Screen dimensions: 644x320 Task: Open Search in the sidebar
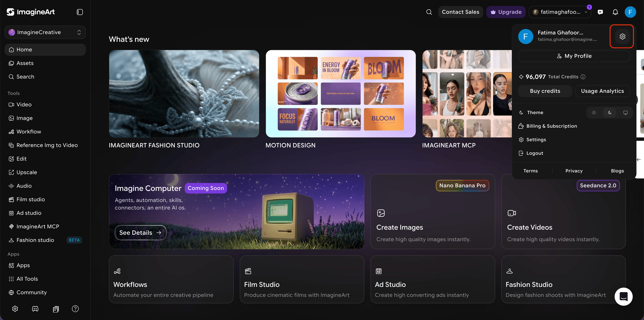click(x=45, y=77)
